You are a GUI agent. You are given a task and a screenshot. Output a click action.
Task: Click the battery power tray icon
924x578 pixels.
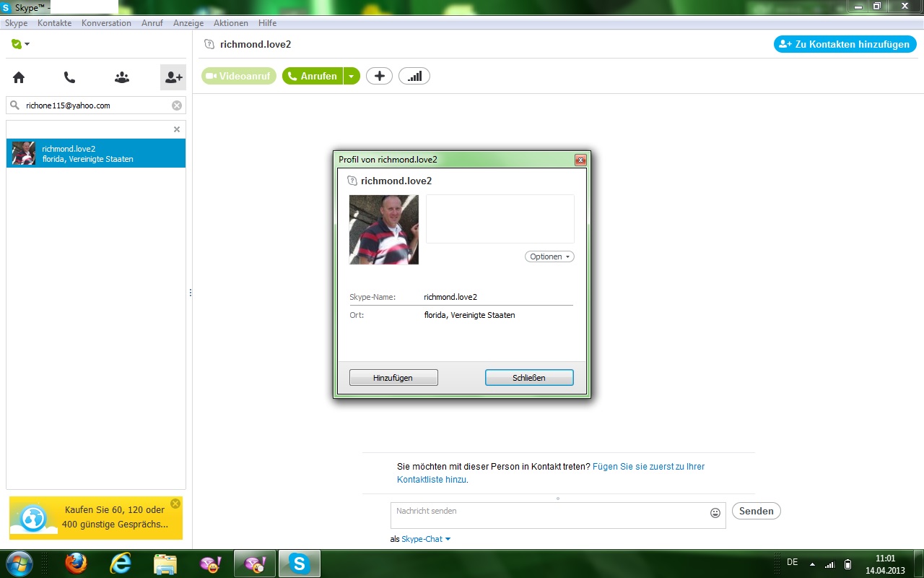[x=848, y=564]
